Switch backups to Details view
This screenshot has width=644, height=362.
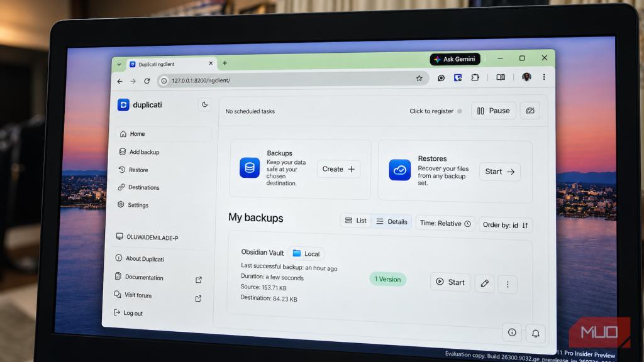tap(391, 222)
